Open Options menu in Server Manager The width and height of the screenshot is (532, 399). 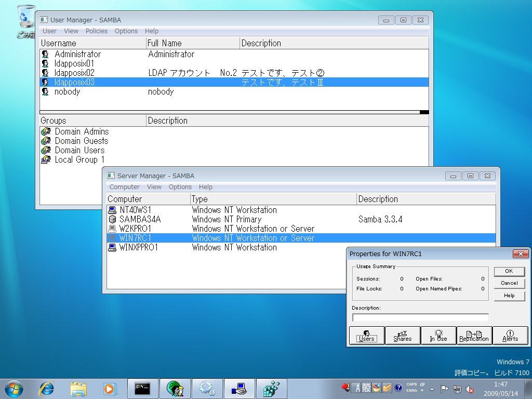coord(180,187)
